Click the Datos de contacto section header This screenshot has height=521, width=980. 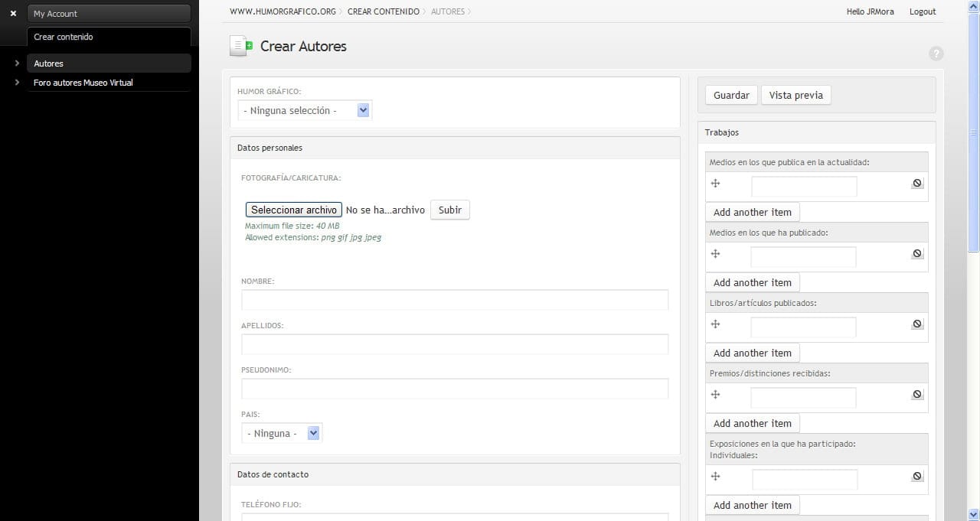455,474
